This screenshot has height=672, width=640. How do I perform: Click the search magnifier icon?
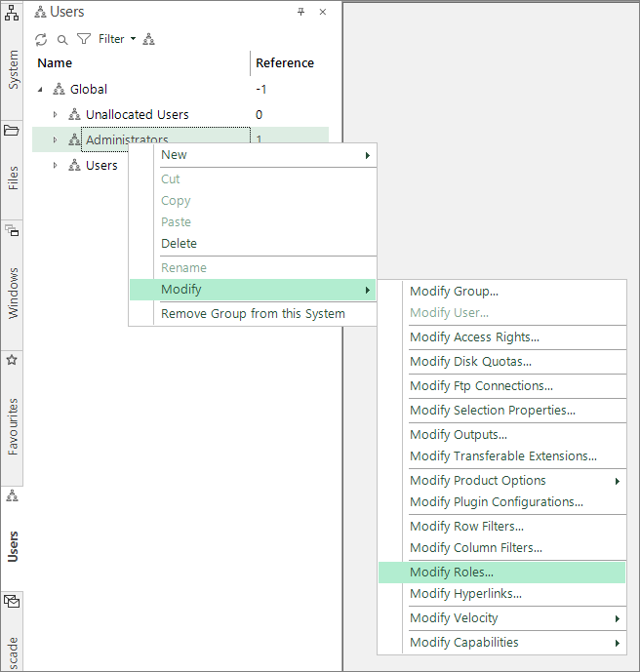tap(62, 40)
